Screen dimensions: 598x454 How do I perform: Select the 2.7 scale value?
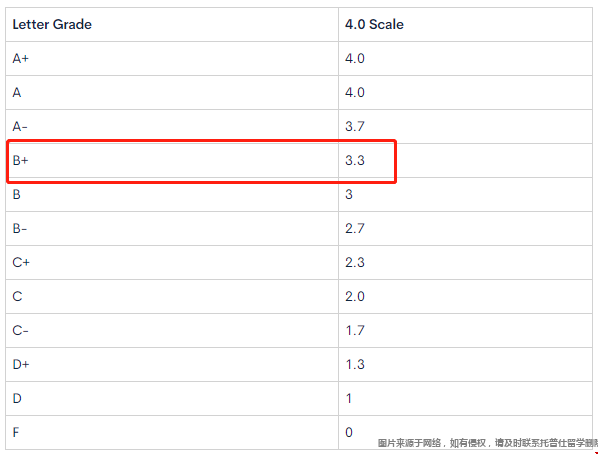pos(355,228)
